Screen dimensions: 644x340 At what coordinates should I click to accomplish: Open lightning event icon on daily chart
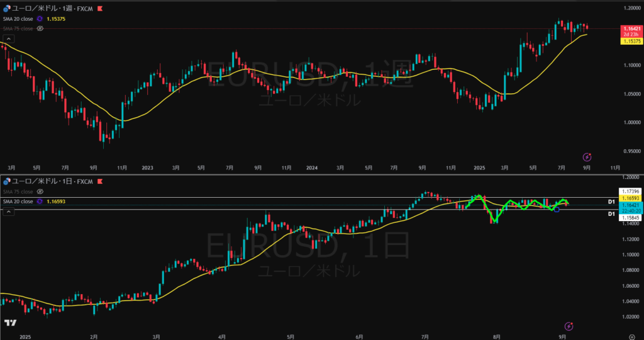pos(569,326)
